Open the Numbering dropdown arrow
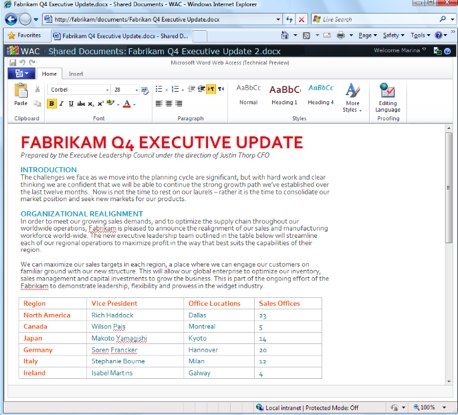Viewport: 458px width, 415px height. (183, 90)
